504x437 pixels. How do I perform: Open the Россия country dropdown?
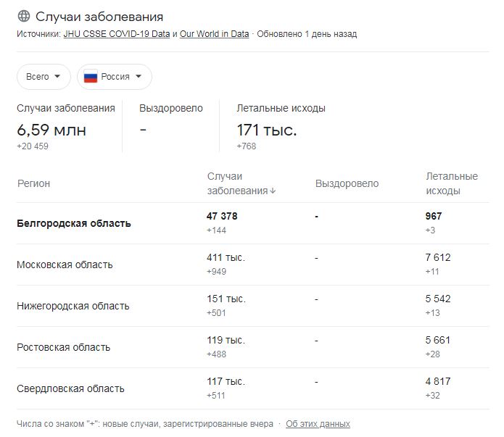[114, 77]
